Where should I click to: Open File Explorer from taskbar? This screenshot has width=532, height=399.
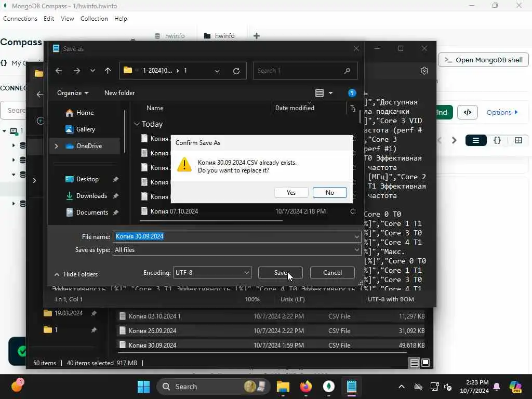pos(283,387)
